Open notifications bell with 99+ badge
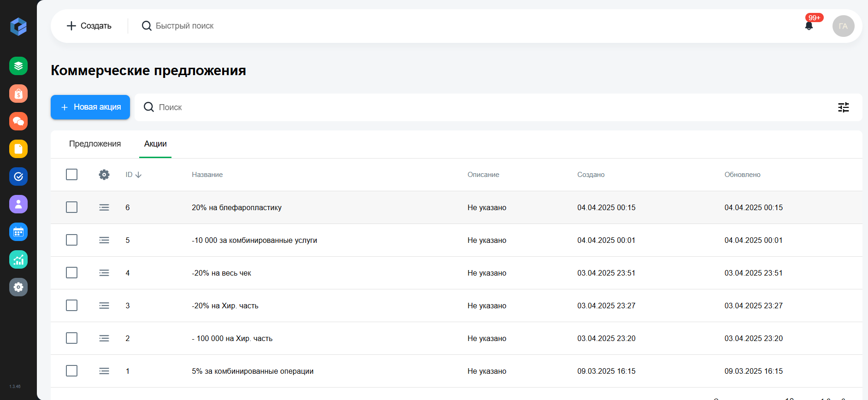Viewport: 868px width, 400px height. (x=809, y=26)
